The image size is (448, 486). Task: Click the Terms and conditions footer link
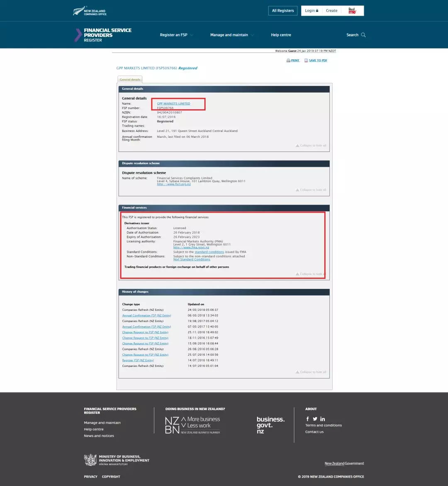click(x=324, y=425)
